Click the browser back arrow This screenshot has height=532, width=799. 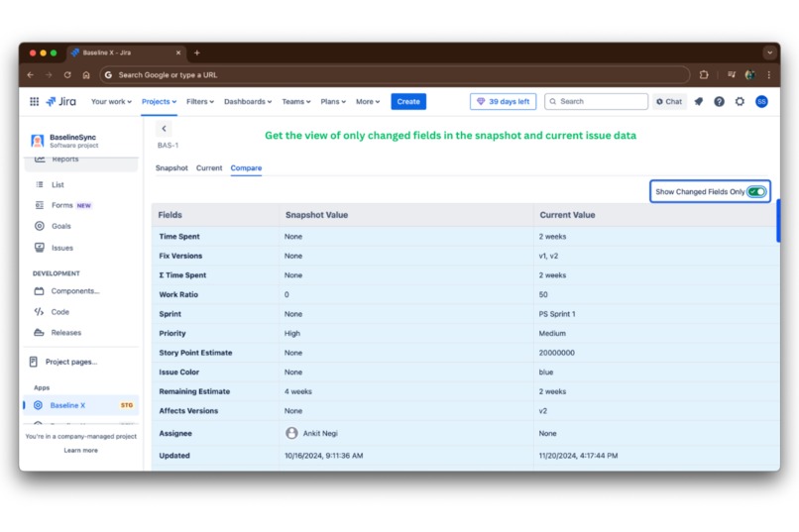coord(31,75)
